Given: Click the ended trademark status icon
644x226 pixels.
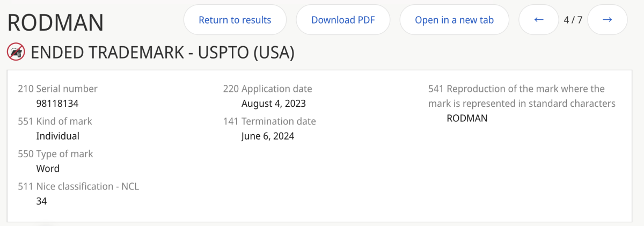Looking at the screenshot, I should 16,52.
